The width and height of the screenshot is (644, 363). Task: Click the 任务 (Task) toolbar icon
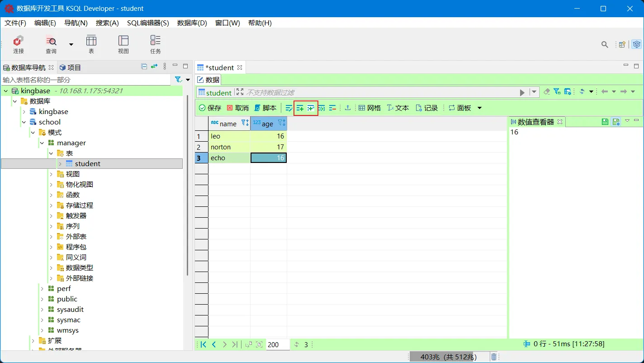155,44
